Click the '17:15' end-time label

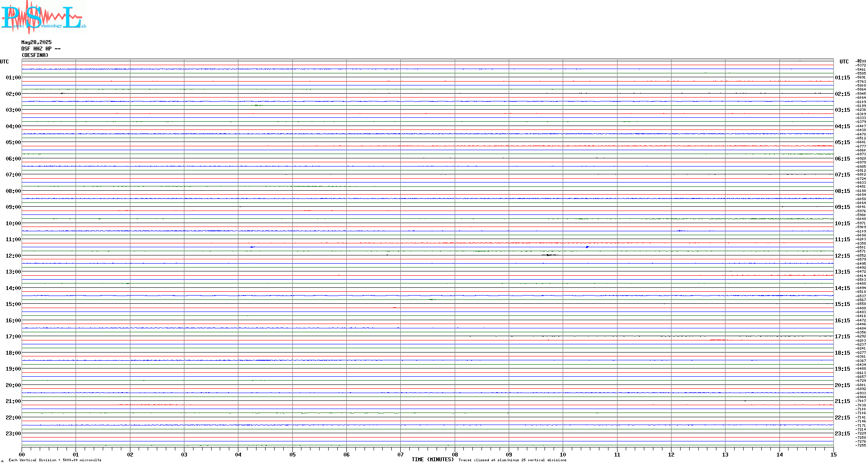(x=843, y=337)
